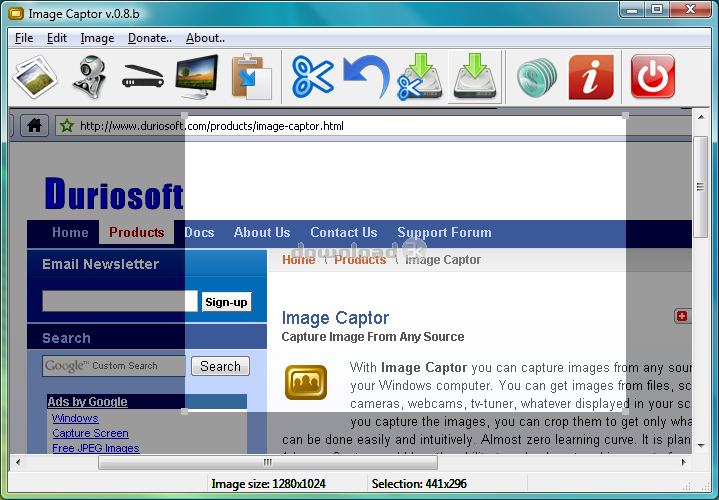
Task: Open About Us navigation tab
Action: 262,232
